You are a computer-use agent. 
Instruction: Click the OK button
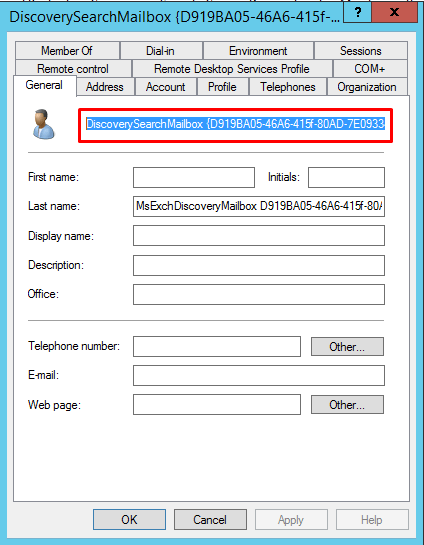[129, 520]
